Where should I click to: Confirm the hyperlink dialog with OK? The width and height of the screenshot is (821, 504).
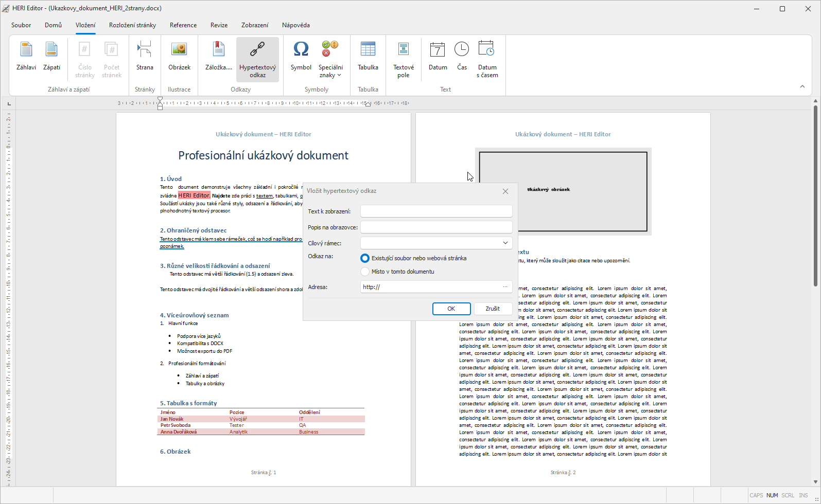451,309
